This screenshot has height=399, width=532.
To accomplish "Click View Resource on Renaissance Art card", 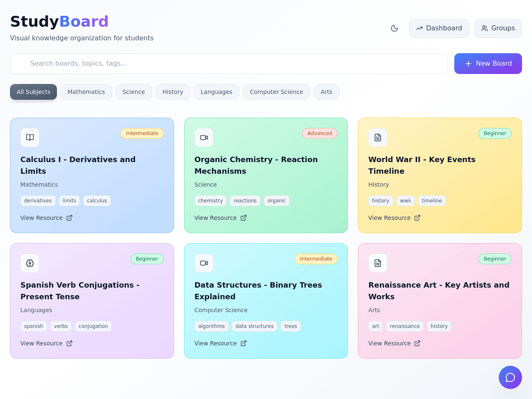I will click(x=394, y=343).
